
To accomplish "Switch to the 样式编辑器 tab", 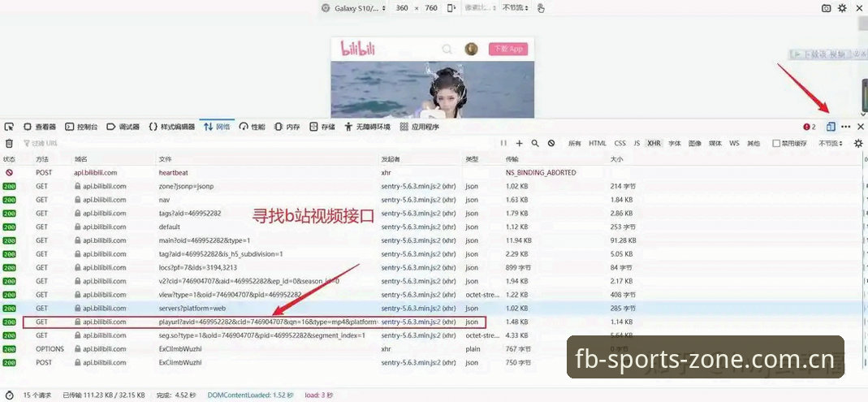I will click(x=171, y=127).
